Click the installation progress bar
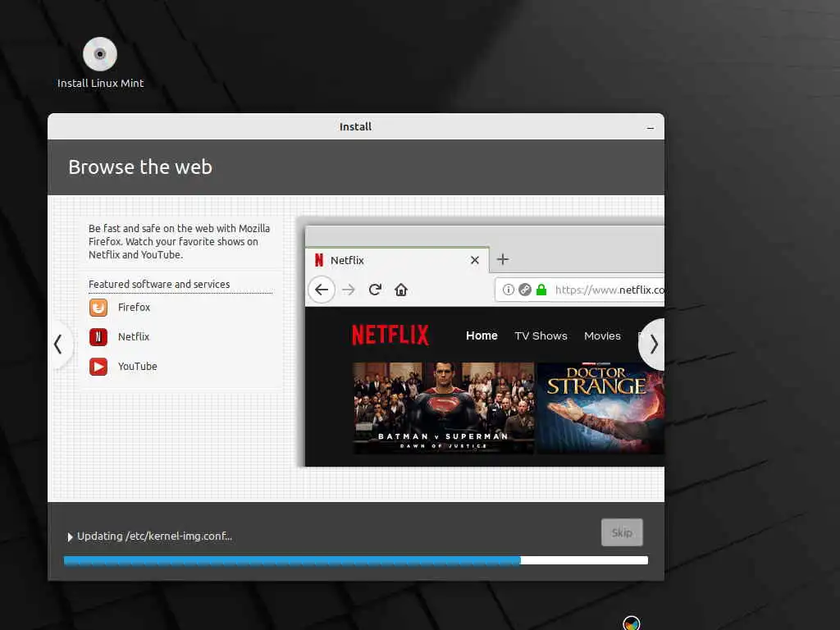The image size is (840, 630). pos(356,560)
